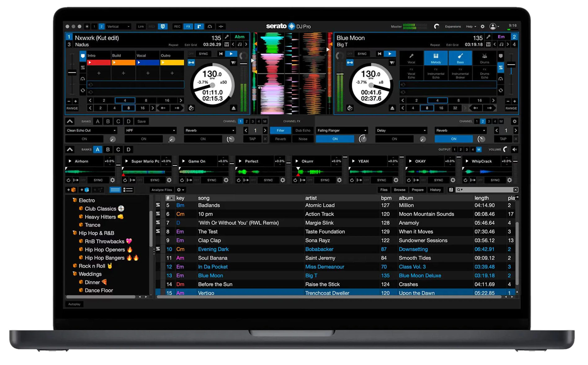
Task: Trigger the red Intro cue point
Action: (x=99, y=62)
